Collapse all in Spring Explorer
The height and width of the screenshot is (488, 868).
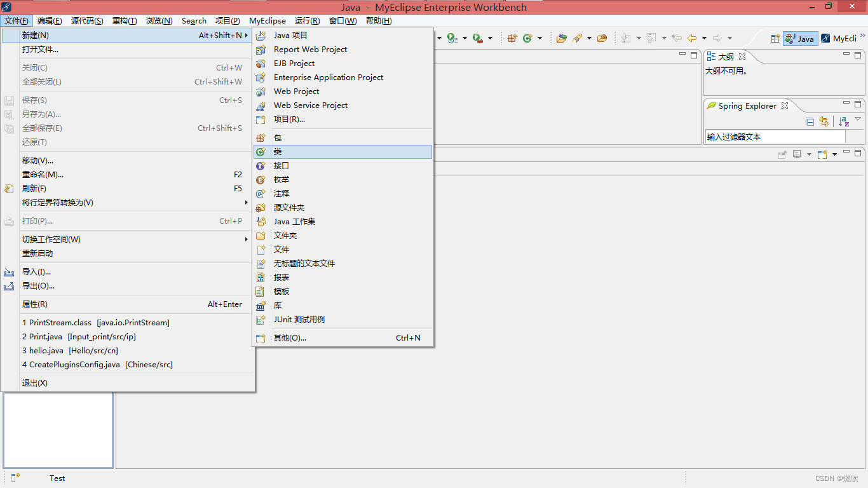coord(810,121)
